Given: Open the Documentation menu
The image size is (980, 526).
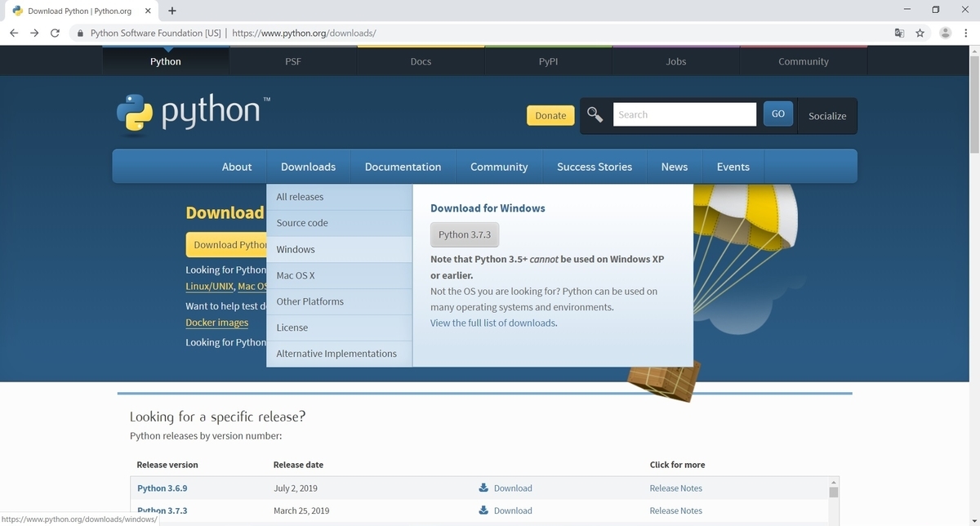Looking at the screenshot, I should pos(403,167).
